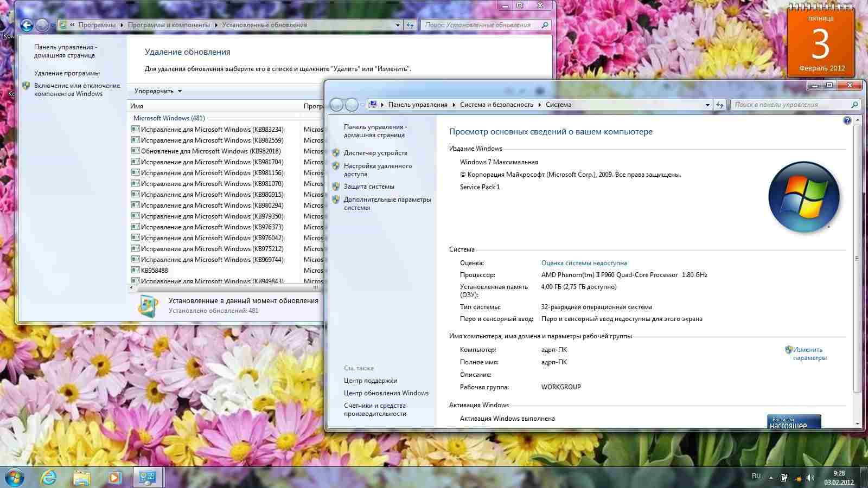The image size is (868, 488).
Task: Go back in the Установленные обновления window
Action: [x=27, y=25]
